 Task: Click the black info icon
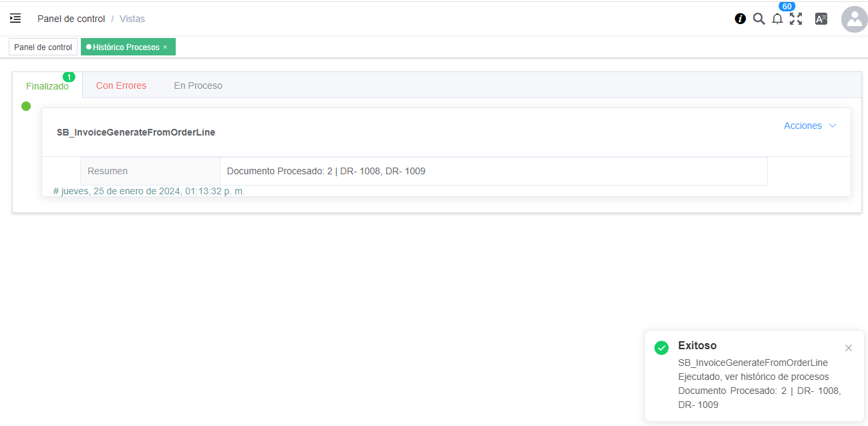click(740, 19)
